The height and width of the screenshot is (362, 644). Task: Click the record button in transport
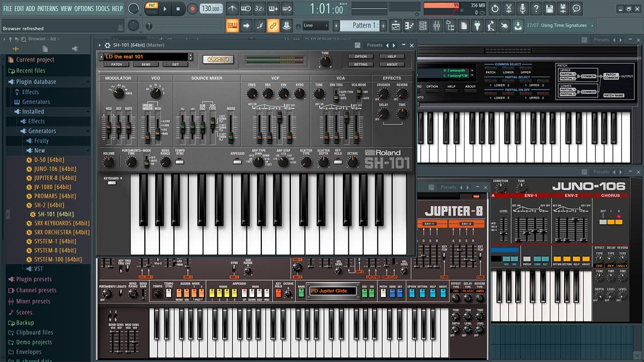[x=193, y=9]
